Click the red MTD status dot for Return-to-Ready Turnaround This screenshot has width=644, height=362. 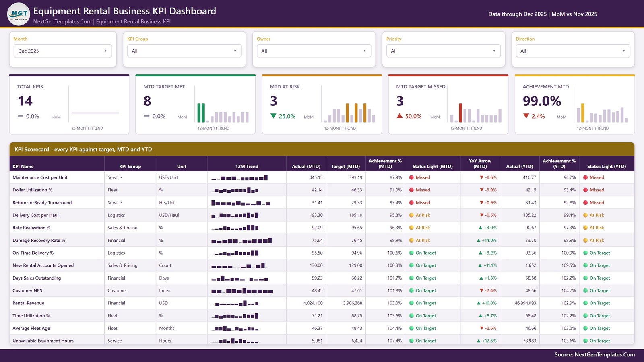click(x=411, y=203)
